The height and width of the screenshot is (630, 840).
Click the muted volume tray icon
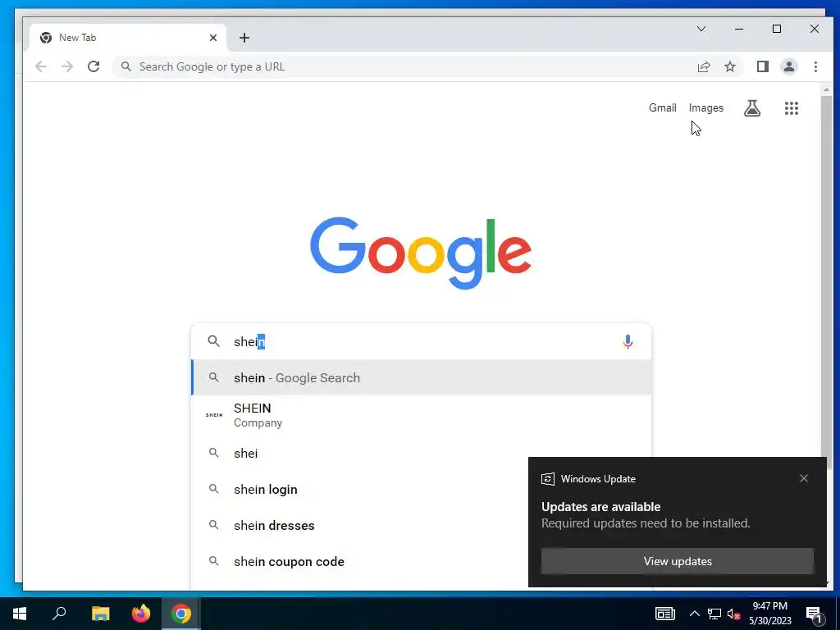(x=733, y=614)
